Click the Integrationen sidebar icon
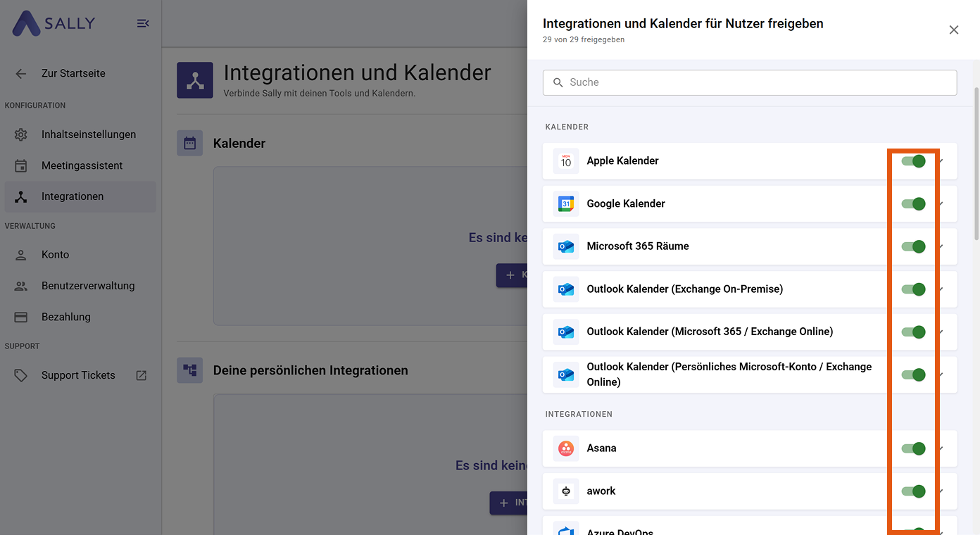The image size is (980, 535). coord(21,196)
